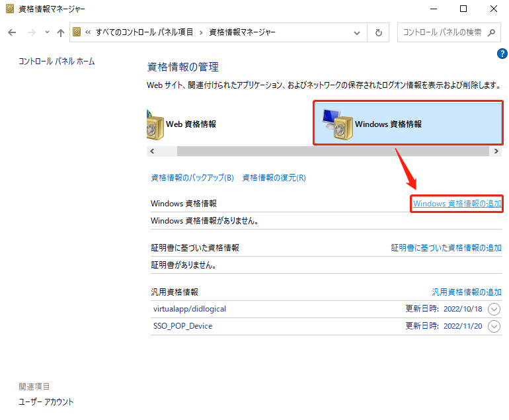The height and width of the screenshot is (420, 509).
Task: Click the Windows 資格情報がありません message
Action: [x=205, y=221]
